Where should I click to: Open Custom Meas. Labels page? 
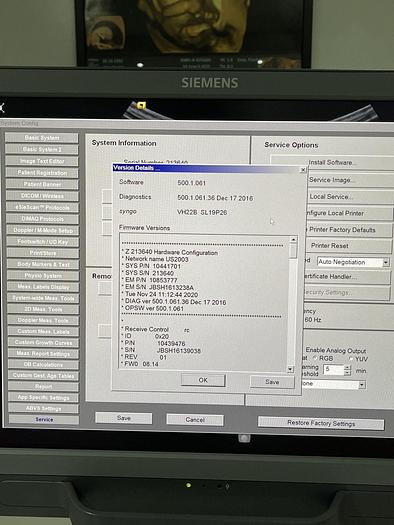(44, 331)
